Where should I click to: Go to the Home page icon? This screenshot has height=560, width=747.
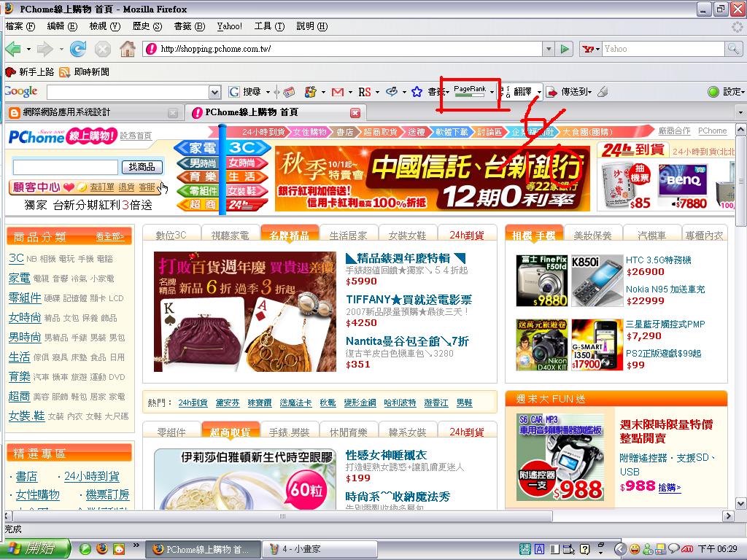click(x=127, y=49)
